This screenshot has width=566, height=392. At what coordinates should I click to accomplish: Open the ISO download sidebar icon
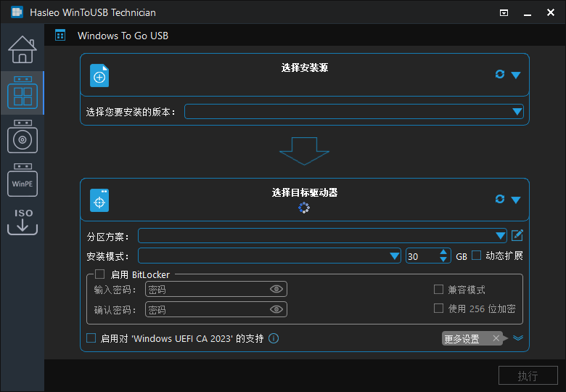pyautogui.click(x=22, y=221)
